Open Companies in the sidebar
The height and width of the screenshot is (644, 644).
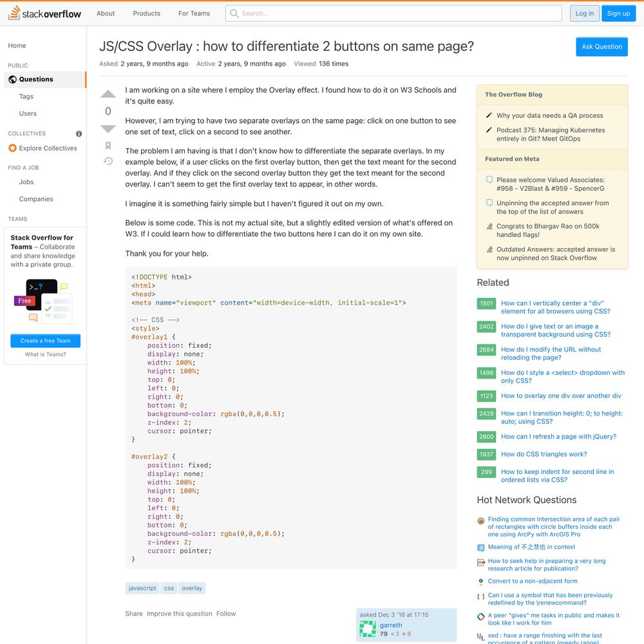tap(36, 199)
